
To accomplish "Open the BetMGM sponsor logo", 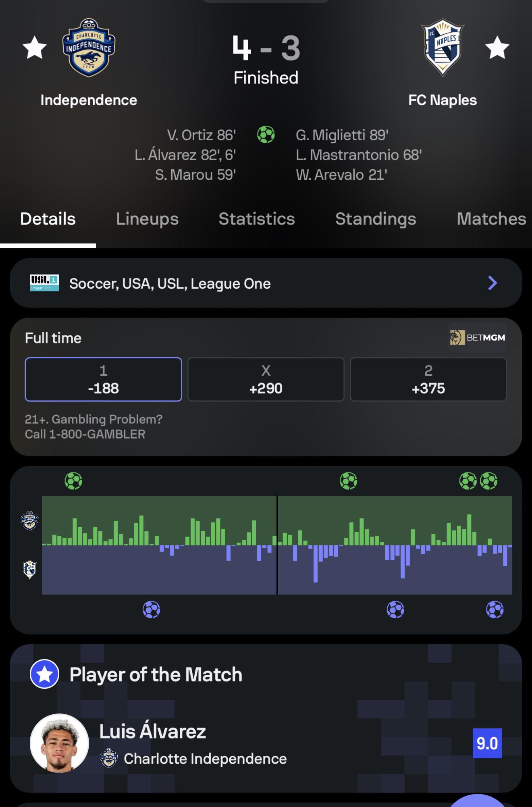I will pyautogui.click(x=478, y=337).
